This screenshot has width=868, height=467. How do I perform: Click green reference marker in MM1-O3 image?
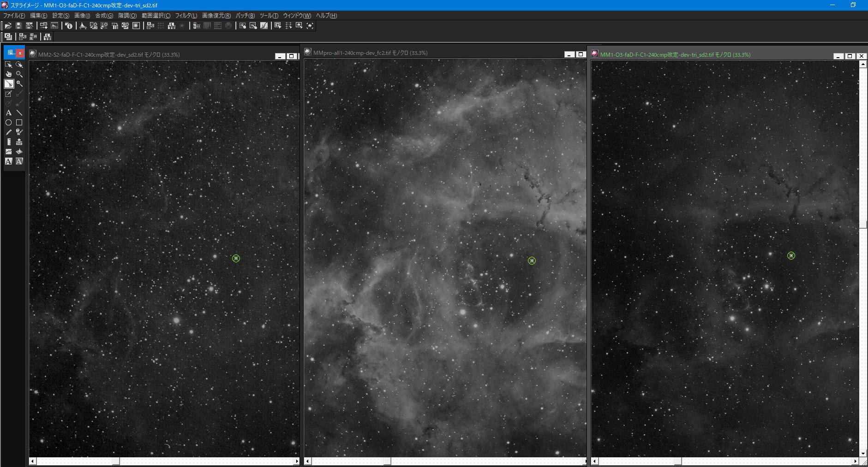click(791, 255)
